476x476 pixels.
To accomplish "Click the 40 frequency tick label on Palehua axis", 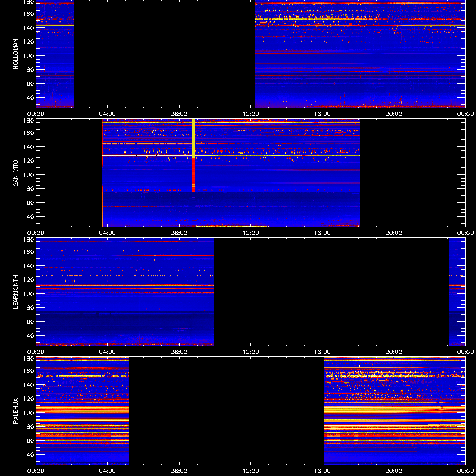I will tap(31, 455).
